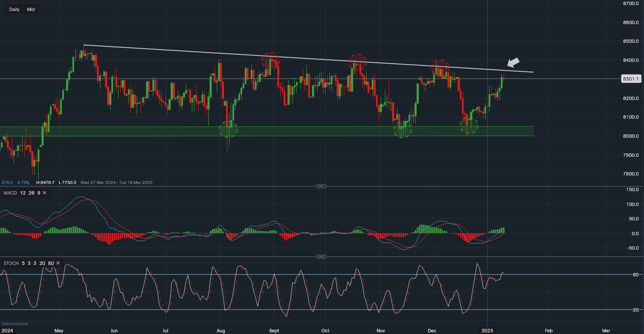Select the green dashed circle in August

click(228, 129)
